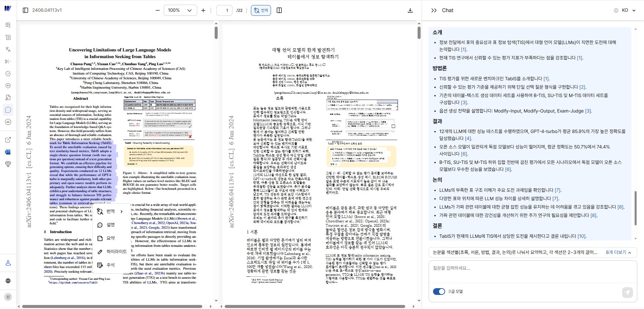Select the clip/snip tool in the sidebar

coord(8,61)
